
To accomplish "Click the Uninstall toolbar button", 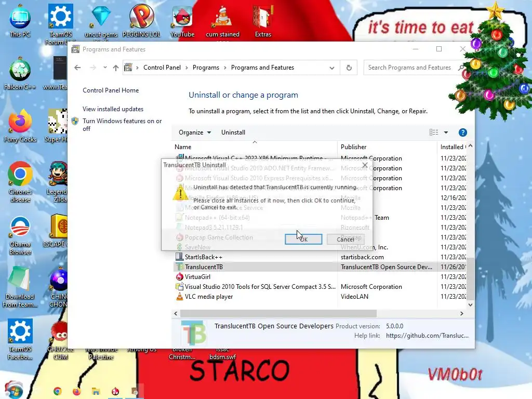I will tap(233, 132).
